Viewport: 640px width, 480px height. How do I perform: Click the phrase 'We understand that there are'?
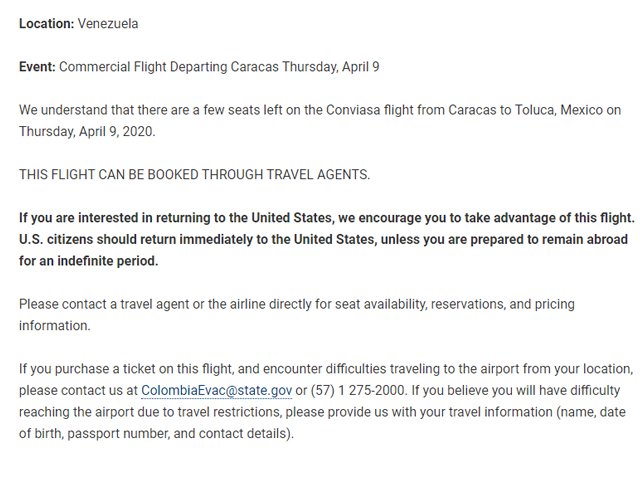[x=103, y=110]
